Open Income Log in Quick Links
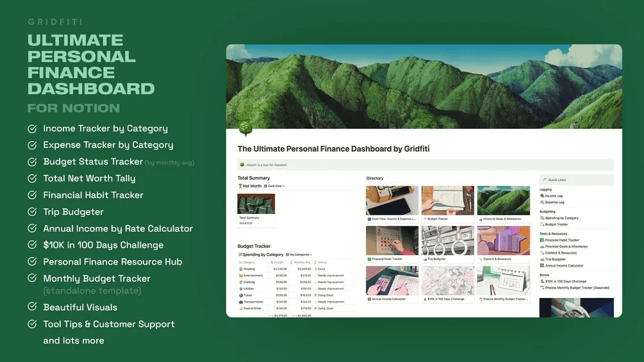Viewport: 644px width, 362px height. 551,196
